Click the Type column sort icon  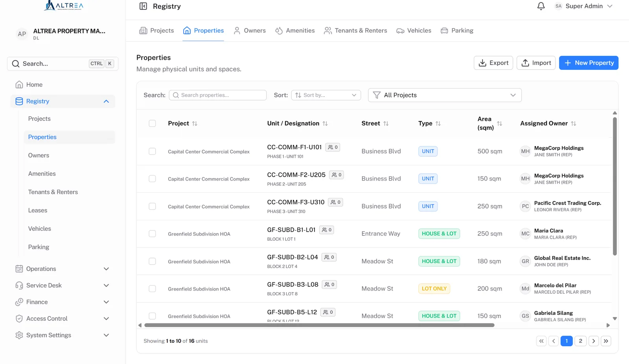438,123
